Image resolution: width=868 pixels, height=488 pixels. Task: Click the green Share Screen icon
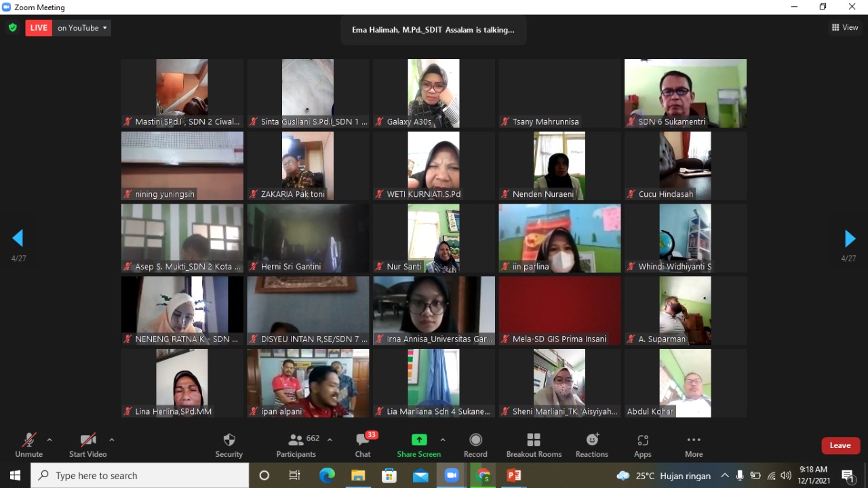pos(419,440)
